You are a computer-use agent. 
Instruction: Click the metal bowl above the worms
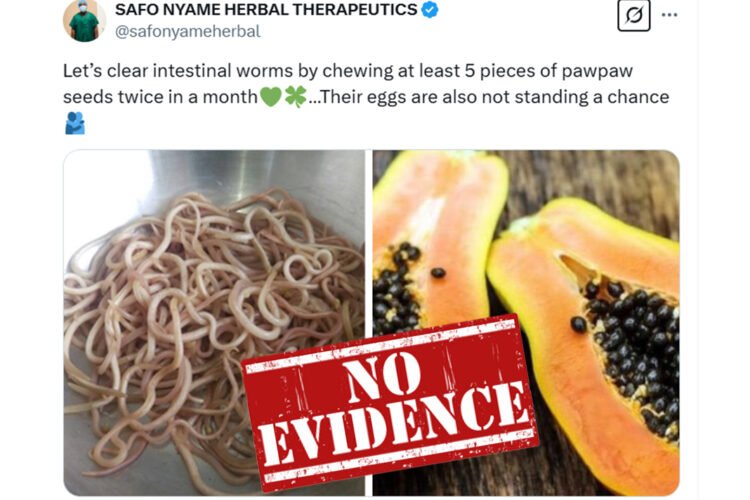point(258,175)
